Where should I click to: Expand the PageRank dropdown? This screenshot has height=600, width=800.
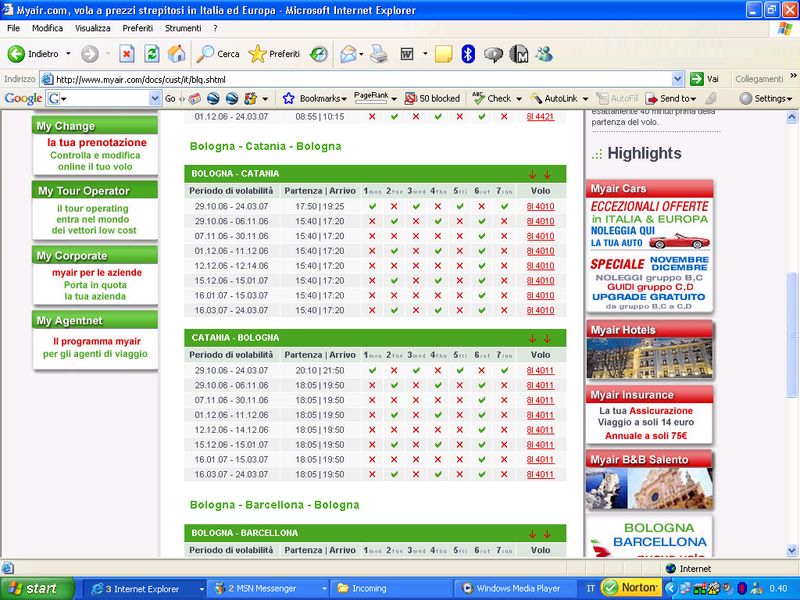tap(394, 98)
